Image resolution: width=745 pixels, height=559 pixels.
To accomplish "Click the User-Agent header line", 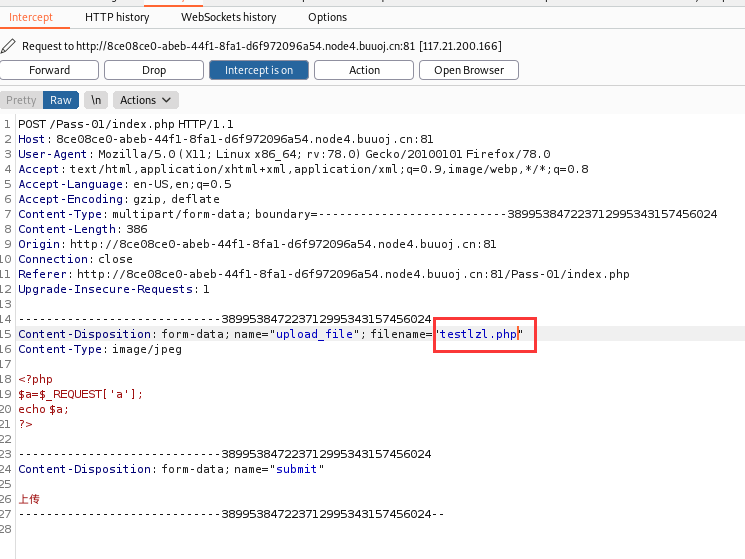I will coord(284,154).
